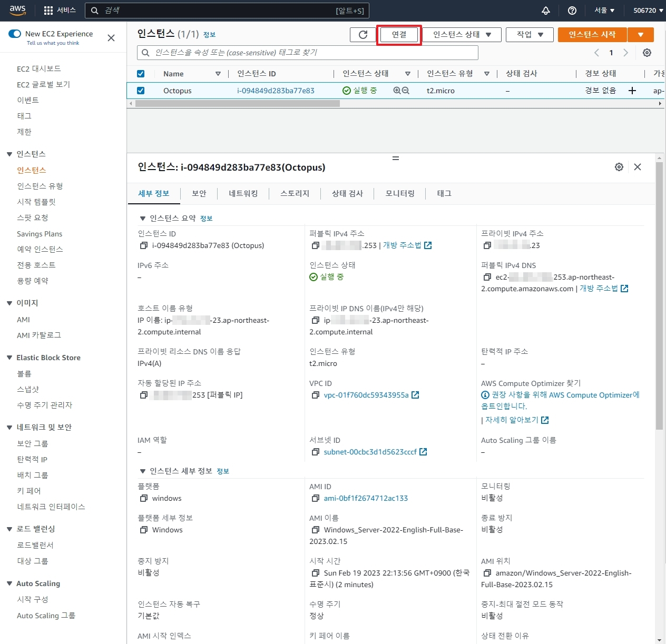The image size is (666, 644).
Task: Copy the VPC ID
Action: point(315,395)
